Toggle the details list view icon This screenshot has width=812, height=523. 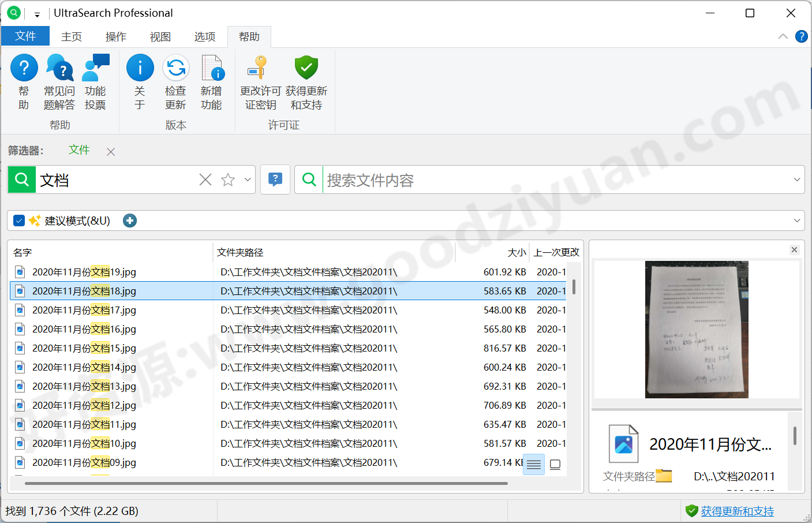533,464
